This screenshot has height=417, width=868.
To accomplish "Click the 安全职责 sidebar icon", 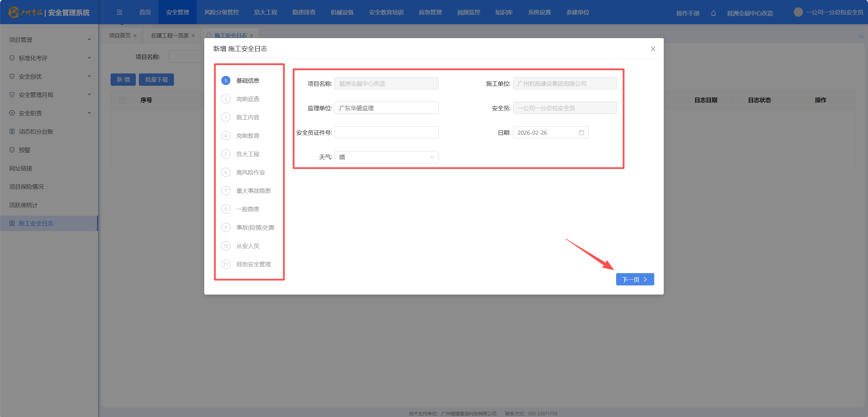I will click(x=12, y=113).
